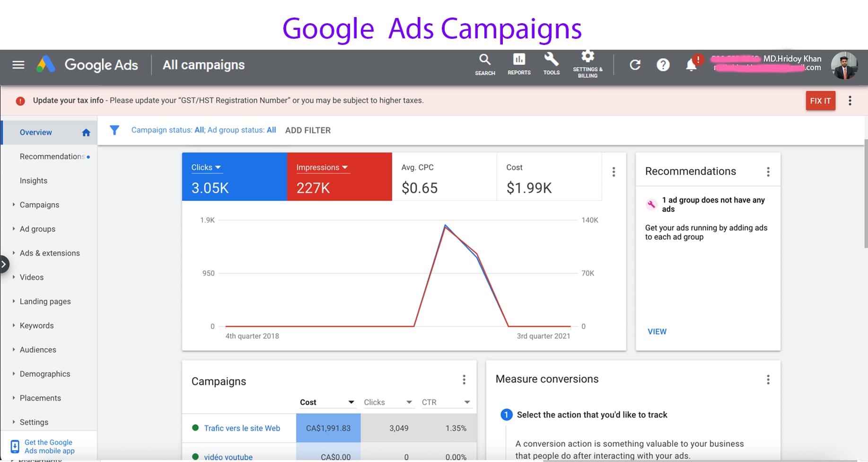Click the filter funnel icon
The width and height of the screenshot is (868, 462).
click(114, 130)
